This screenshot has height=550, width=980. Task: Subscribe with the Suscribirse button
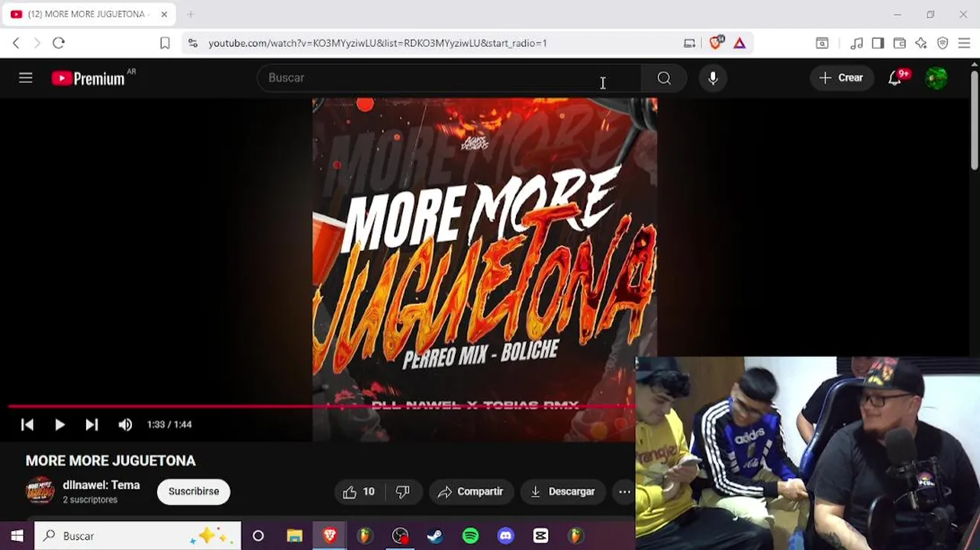pos(194,492)
